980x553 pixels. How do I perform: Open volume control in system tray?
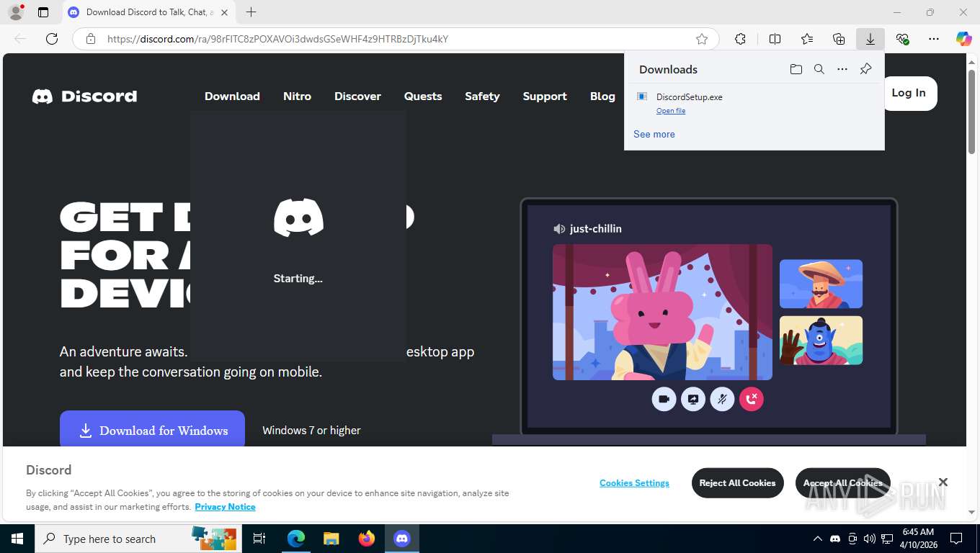click(870, 539)
